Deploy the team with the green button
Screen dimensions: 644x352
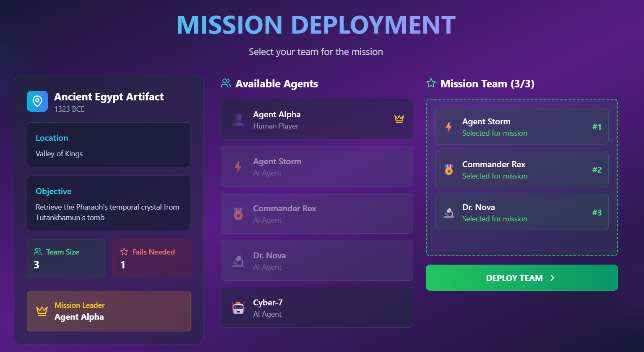522,278
